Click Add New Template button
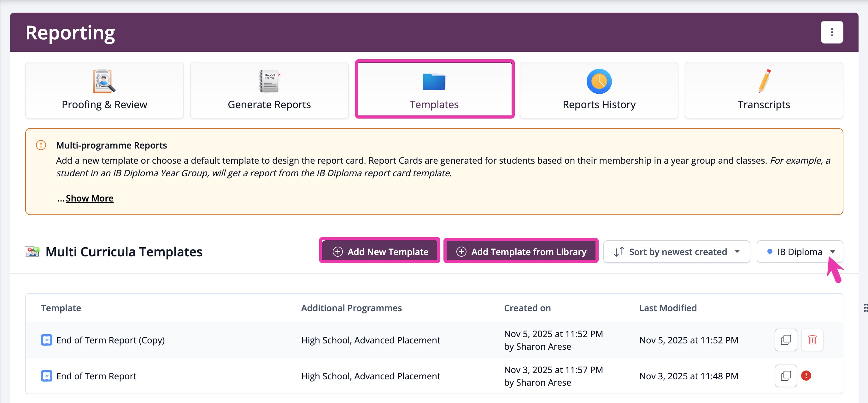868x403 pixels. pos(380,252)
